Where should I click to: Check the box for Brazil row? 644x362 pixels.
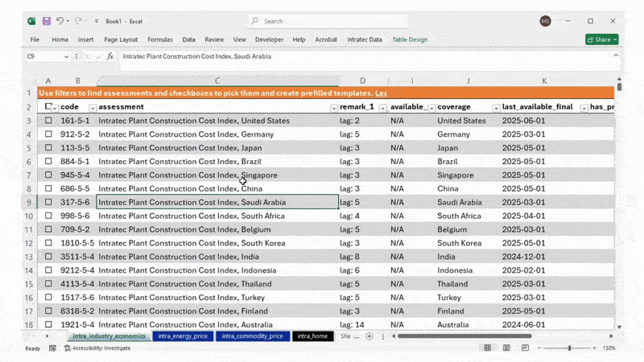[x=48, y=161]
